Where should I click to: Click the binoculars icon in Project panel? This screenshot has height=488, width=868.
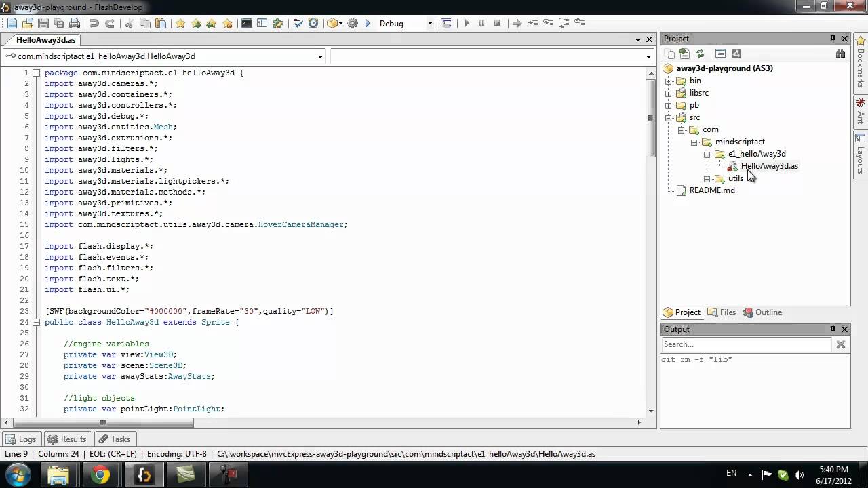[x=841, y=54]
